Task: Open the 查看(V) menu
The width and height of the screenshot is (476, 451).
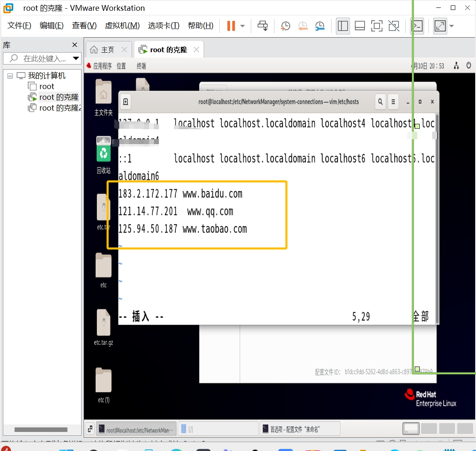Action: (84, 26)
